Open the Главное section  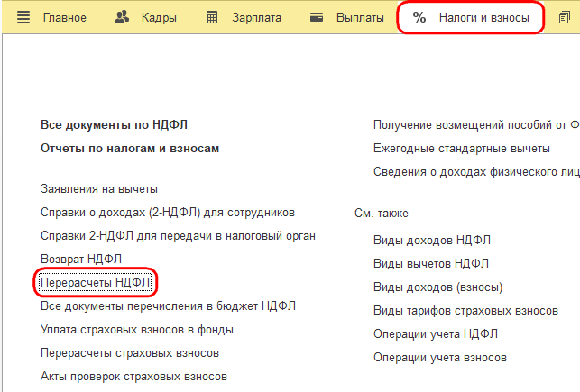(65, 18)
